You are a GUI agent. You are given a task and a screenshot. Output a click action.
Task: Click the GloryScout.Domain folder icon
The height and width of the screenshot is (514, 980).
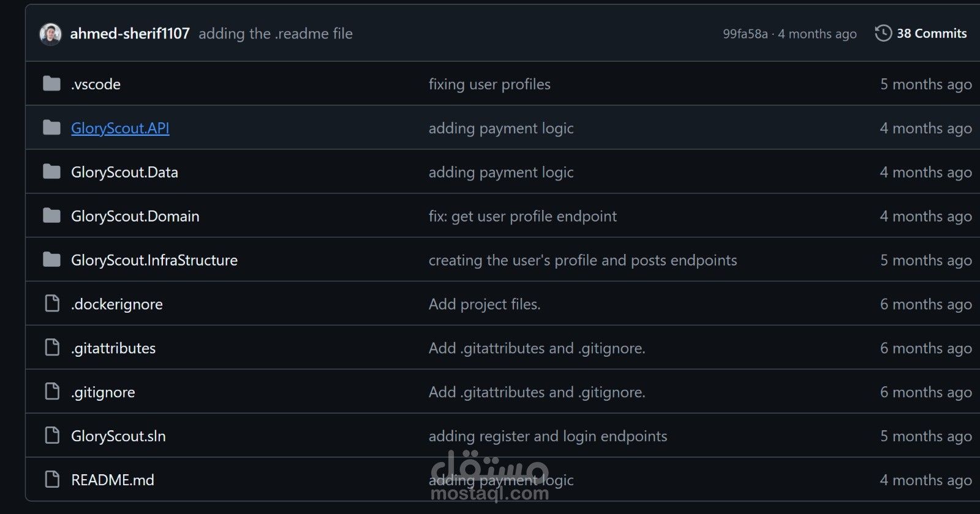(52, 216)
